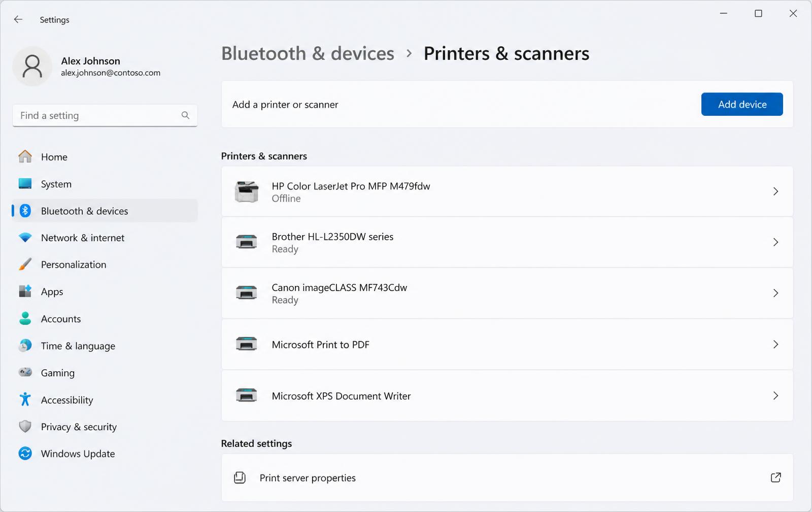Click the Add device button
Viewport: 812px width, 512px height.
pos(742,104)
